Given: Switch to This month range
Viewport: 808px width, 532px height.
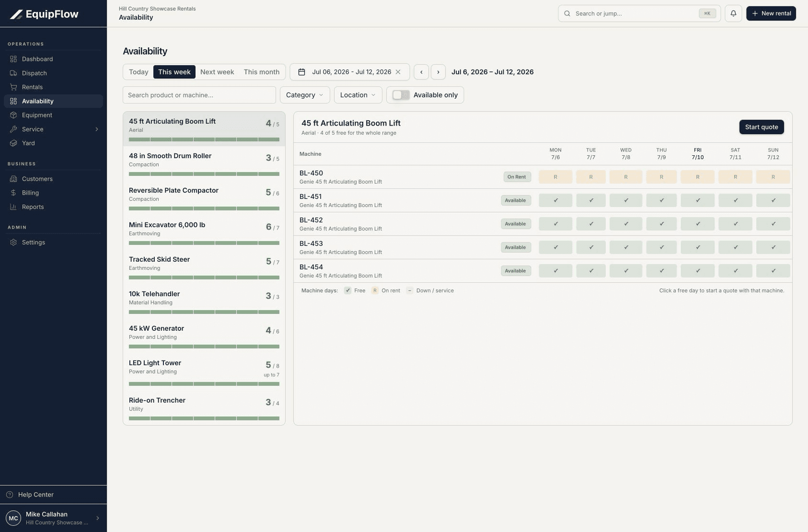Looking at the screenshot, I should coord(261,72).
